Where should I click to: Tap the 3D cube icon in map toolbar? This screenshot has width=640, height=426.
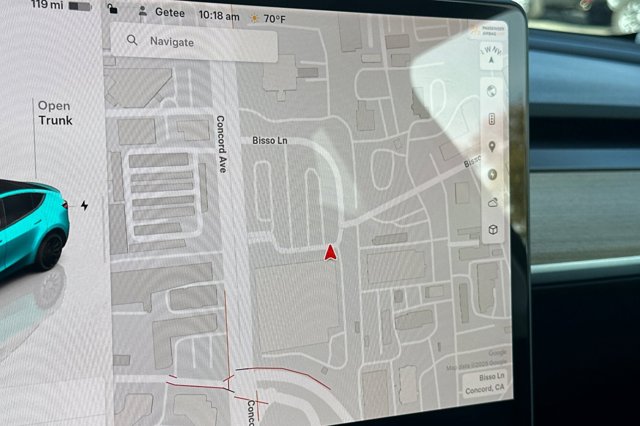[x=492, y=230]
